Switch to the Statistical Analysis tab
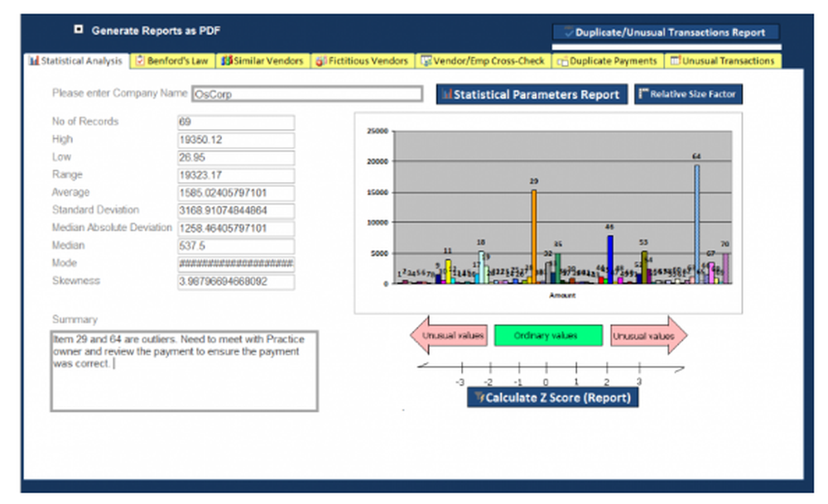Screen dimensions: 828x504 coord(76,60)
